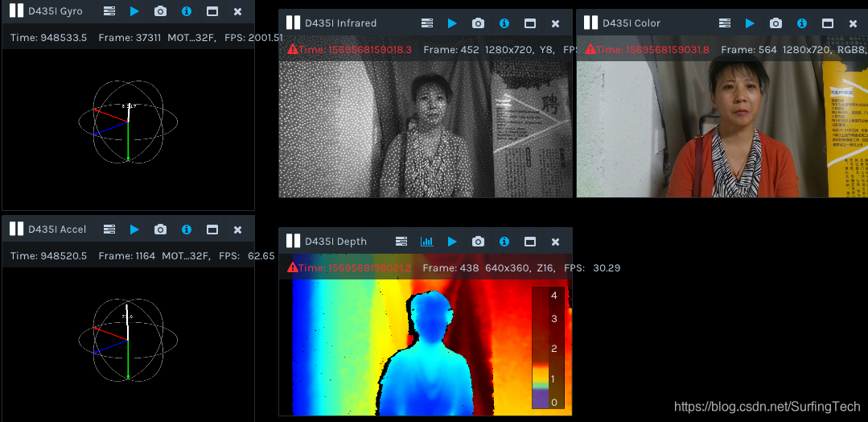Click the blue play icon in the D435I Color header
The height and width of the screenshot is (422, 868).
pyautogui.click(x=750, y=23)
